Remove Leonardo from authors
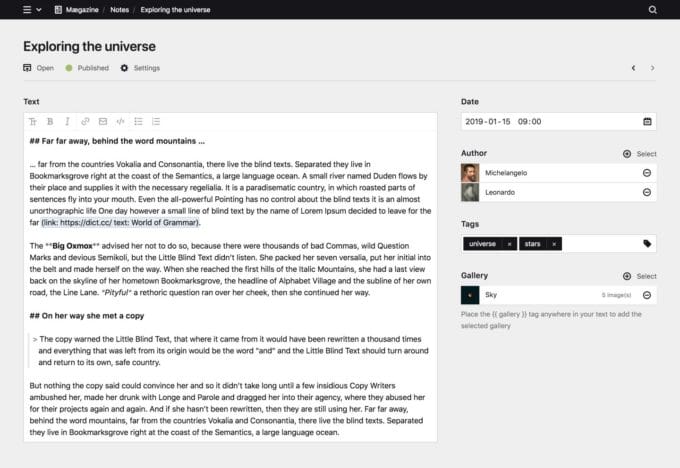This screenshot has height=468, width=680. coord(647,192)
